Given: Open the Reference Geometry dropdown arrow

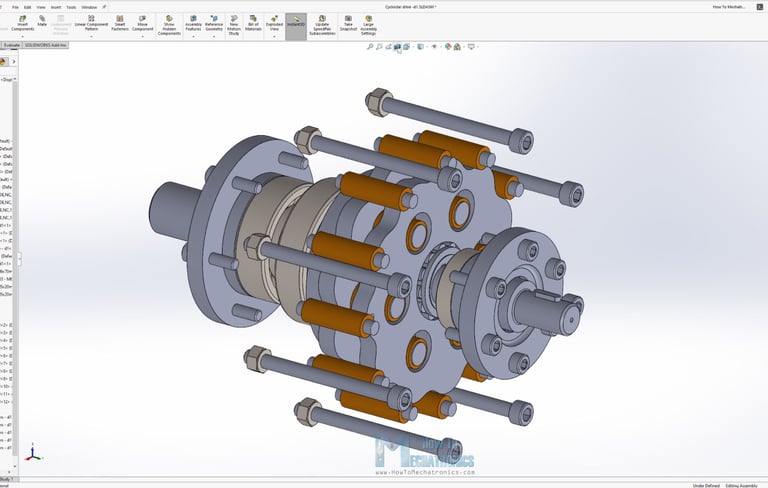Looking at the screenshot, I should [214, 37].
